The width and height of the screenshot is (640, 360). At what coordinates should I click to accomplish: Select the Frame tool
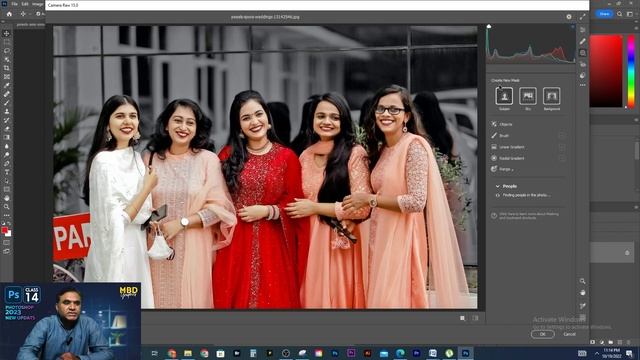(x=6, y=76)
